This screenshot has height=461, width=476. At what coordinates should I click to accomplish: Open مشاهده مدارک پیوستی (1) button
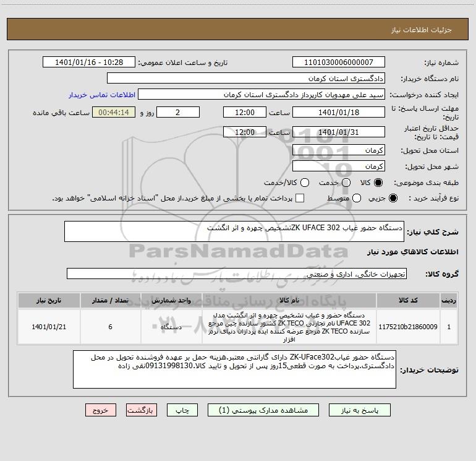[x=263, y=410]
